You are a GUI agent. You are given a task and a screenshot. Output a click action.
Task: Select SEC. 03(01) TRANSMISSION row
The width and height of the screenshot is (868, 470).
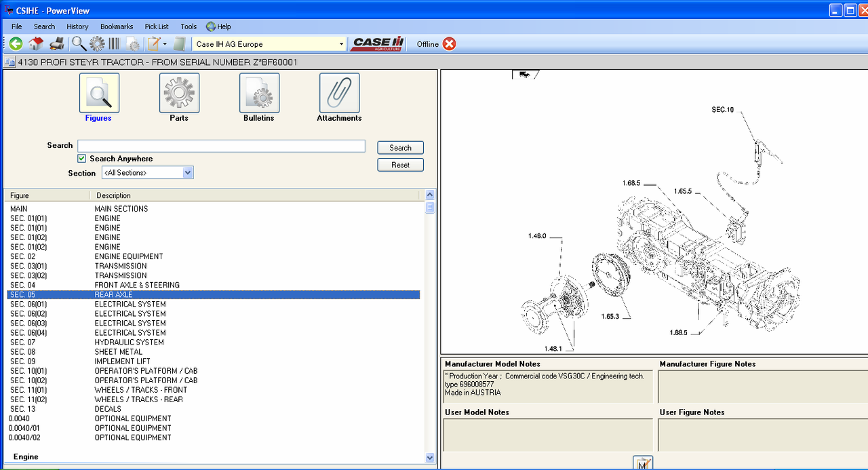[x=214, y=266]
